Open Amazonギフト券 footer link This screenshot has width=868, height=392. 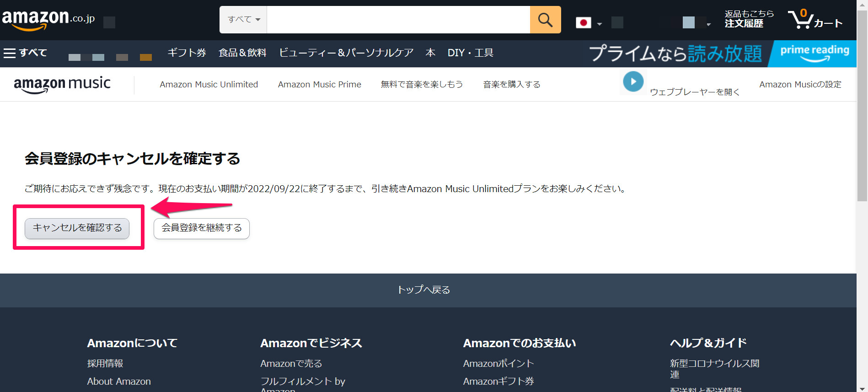pos(498,381)
